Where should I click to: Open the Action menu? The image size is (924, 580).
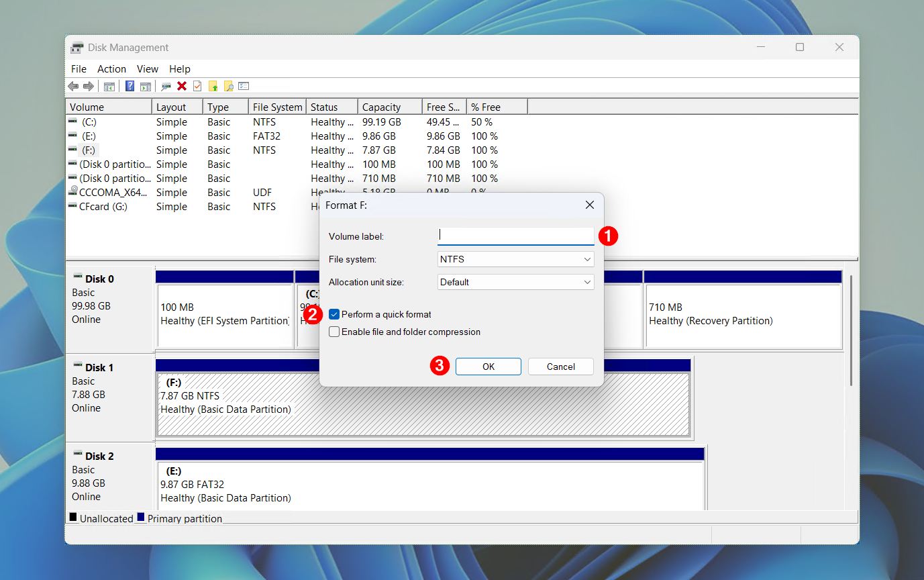pos(111,69)
